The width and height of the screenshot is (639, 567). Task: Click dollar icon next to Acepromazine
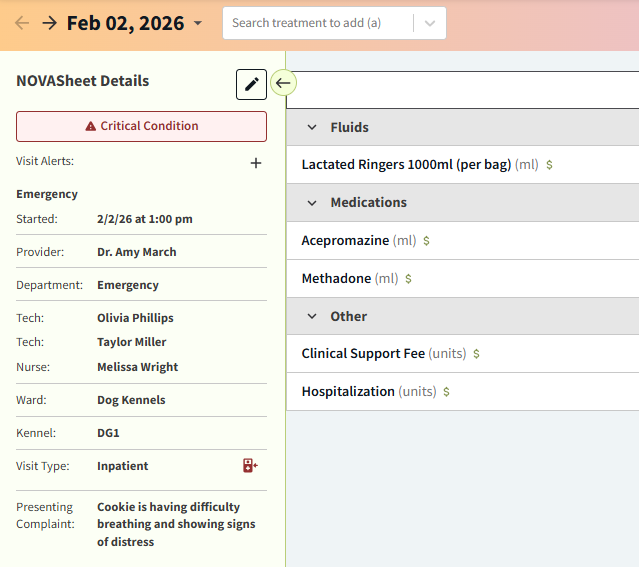click(427, 241)
